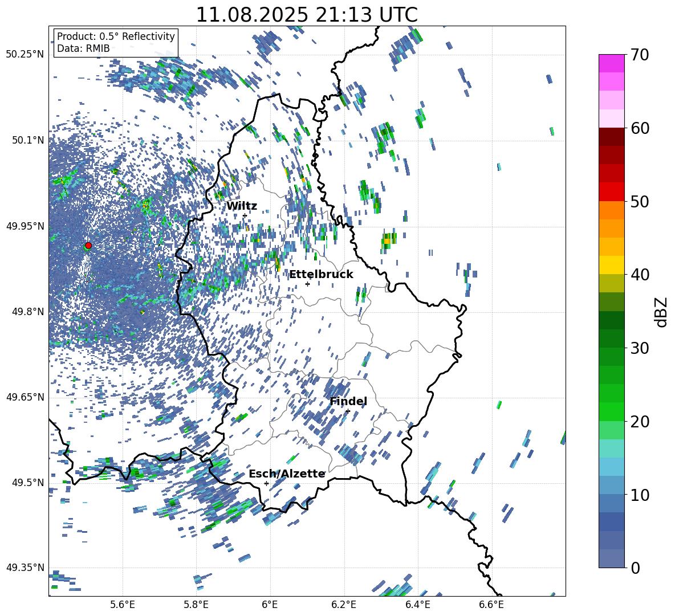
Task: Click the "Ettelbruck" city label
Action: pyautogui.click(x=321, y=274)
